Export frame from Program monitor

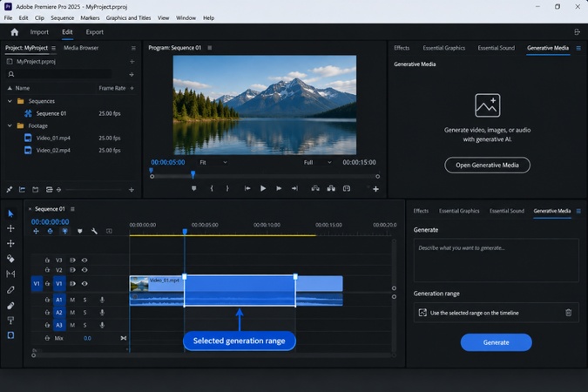[x=347, y=188]
